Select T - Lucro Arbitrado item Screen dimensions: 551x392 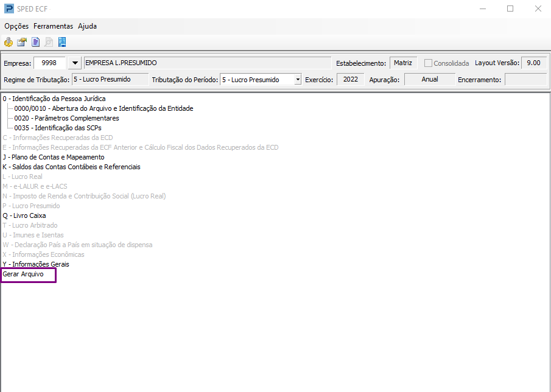(30, 225)
